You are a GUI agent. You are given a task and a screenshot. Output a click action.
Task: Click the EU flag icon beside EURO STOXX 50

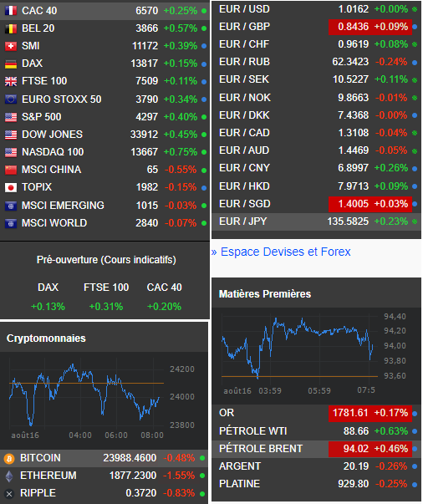(11, 99)
